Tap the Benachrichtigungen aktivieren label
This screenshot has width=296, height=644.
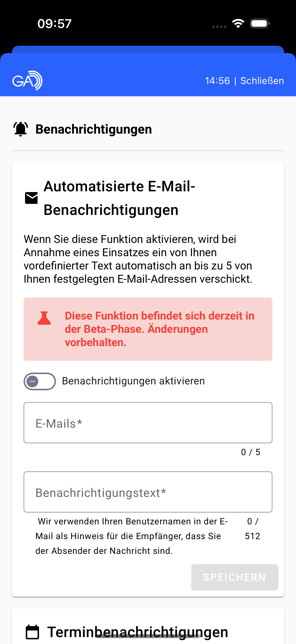(133, 381)
